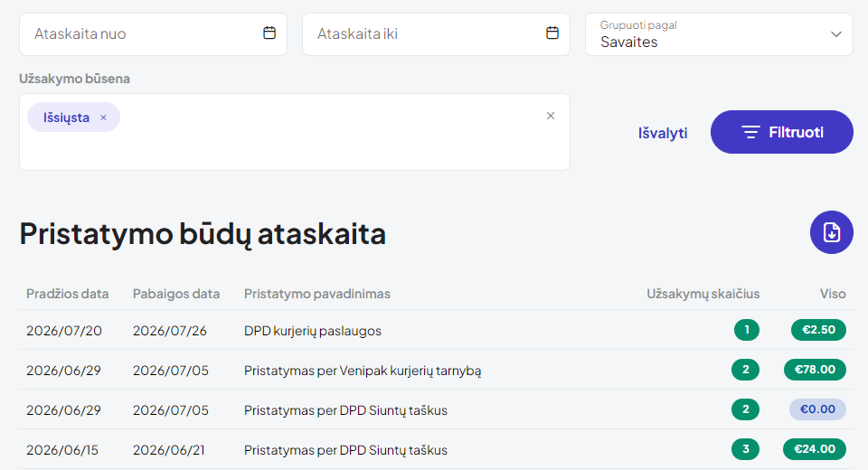Click the €78.00 total badge
This screenshot has width=868, height=470.
tap(815, 370)
